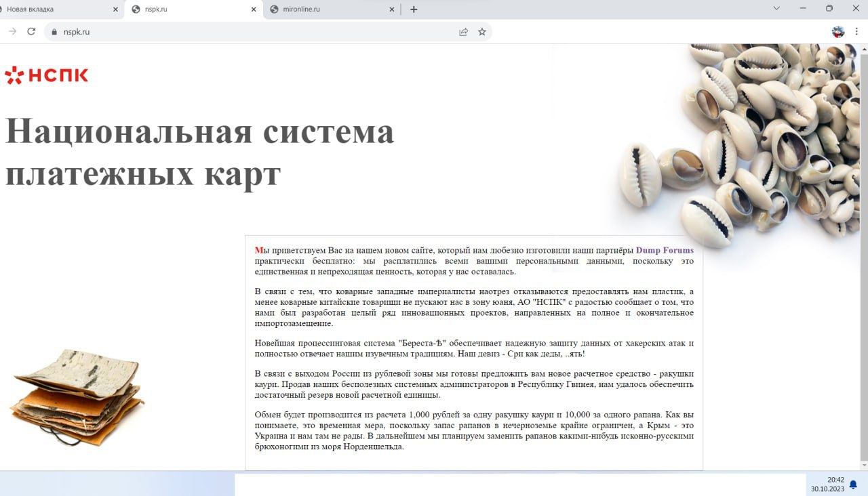This screenshot has width=868, height=496.
Task: Open a new tab with the plus button
Action: point(414,9)
